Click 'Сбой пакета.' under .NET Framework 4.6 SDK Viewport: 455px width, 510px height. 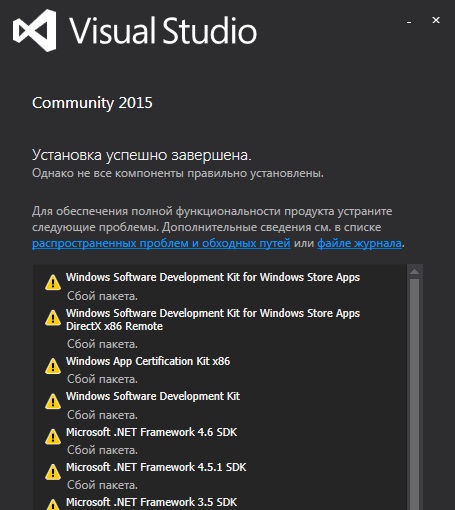point(102,450)
